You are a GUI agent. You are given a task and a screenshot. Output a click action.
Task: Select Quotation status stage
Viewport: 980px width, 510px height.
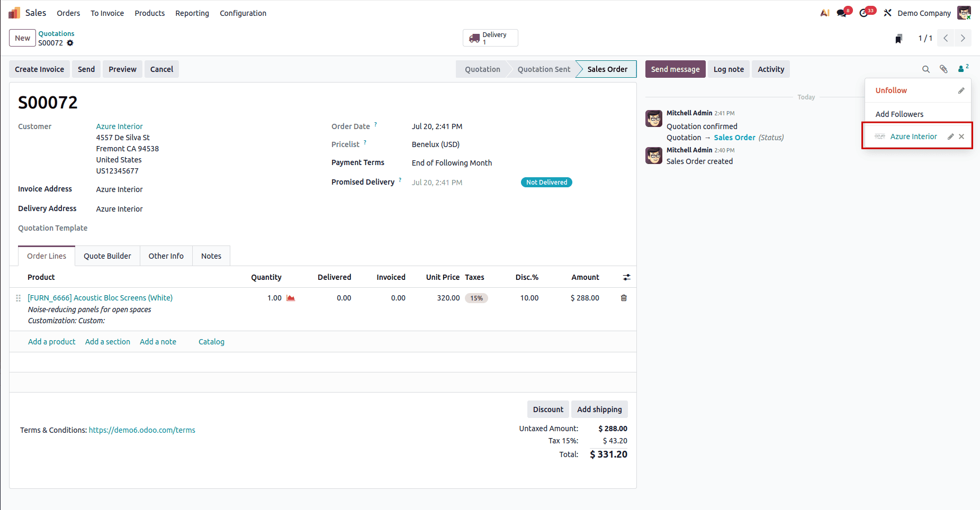coord(482,69)
